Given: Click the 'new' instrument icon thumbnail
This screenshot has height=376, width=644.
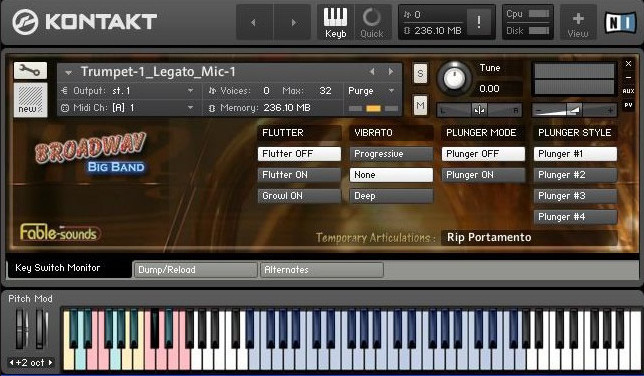Looking at the screenshot, I should point(30,100).
